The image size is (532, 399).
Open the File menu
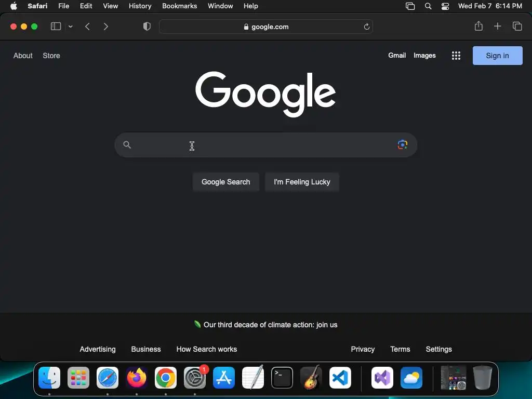(x=63, y=6)
